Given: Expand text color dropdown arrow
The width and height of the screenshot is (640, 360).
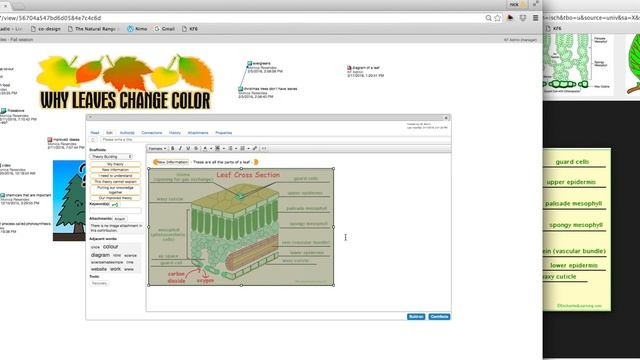Looking at the screenshot, I should [x=211, y=149].
